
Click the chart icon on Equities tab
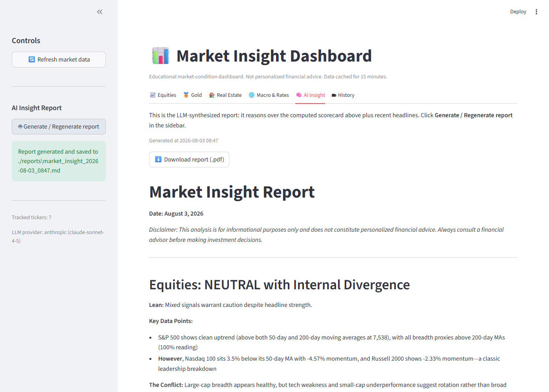tap(153, 95)
